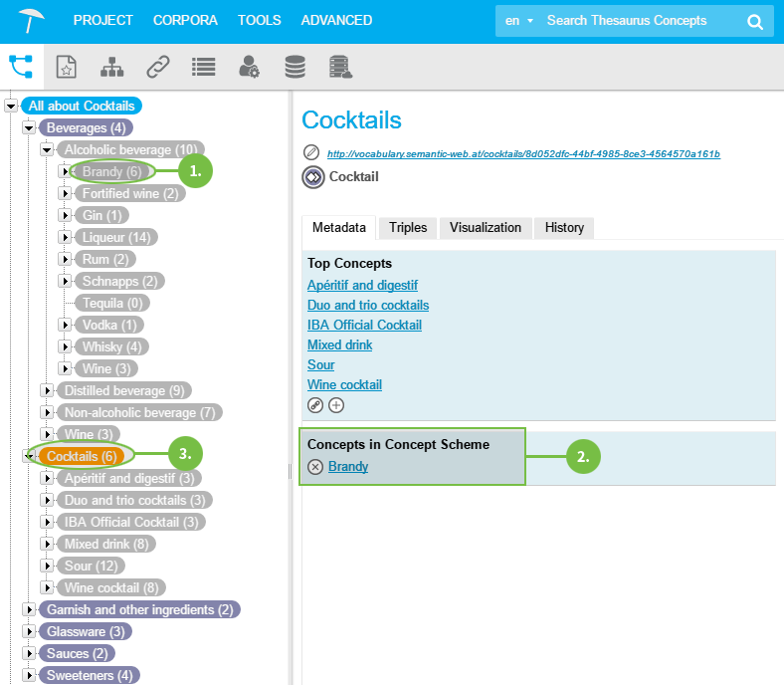
Task: Expand the Glassware (3) tree node
Action: click(x=29, y=631)
